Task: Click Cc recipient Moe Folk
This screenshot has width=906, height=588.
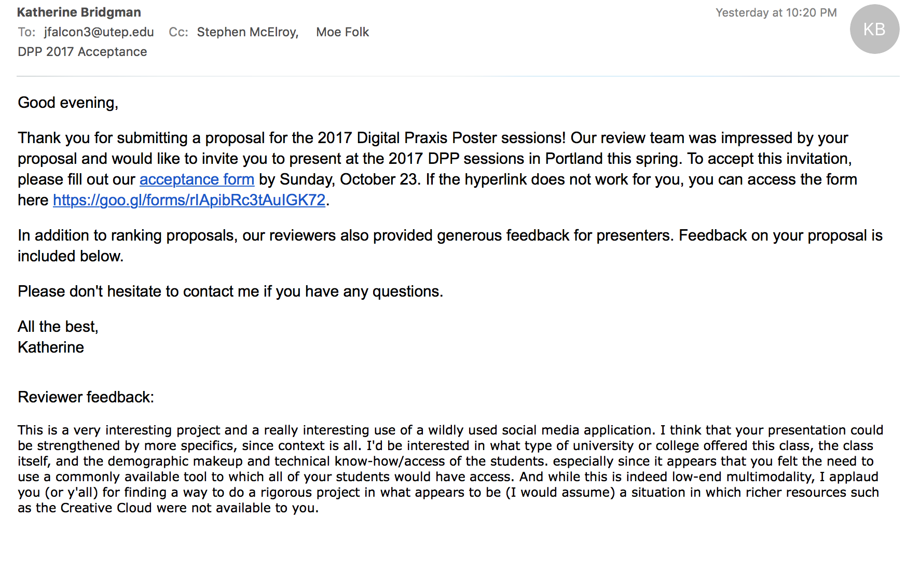Action: tap(342, 32)
